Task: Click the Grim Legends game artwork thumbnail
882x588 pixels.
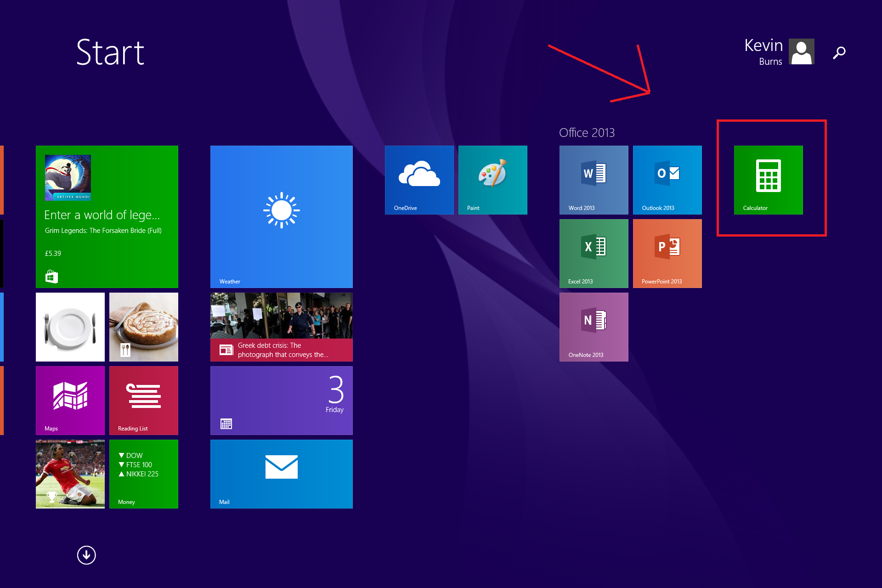Action: [68, 178]
